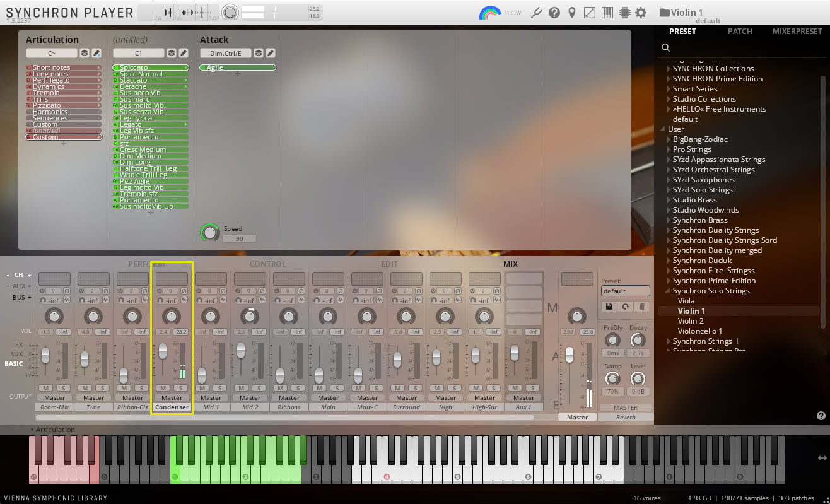Viewport: 830px width, 504px height.
Task: Click the resize window arrow icon
Action: point(590,13)
